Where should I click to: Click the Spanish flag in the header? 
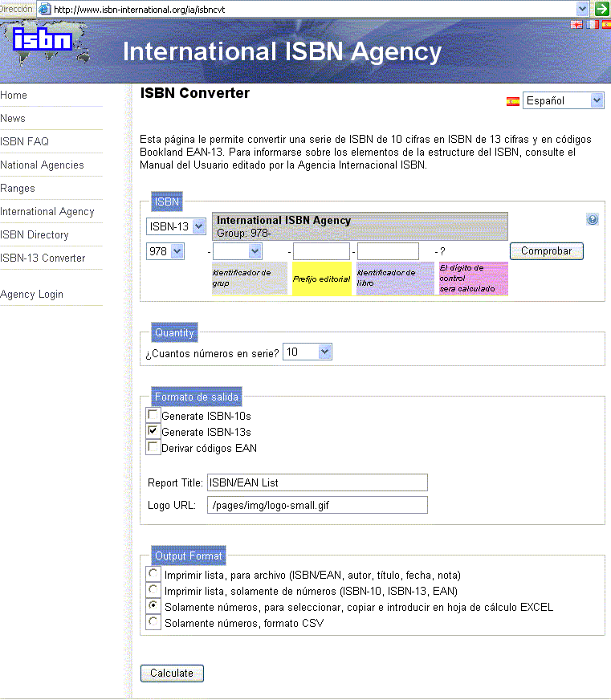tap(605, 24)
